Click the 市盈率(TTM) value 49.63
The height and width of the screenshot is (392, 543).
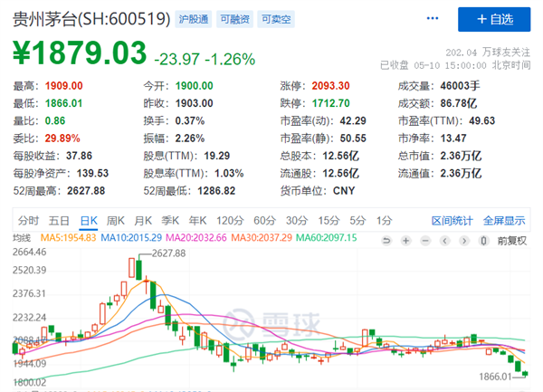pyautogui.click(x=482, y=120)
